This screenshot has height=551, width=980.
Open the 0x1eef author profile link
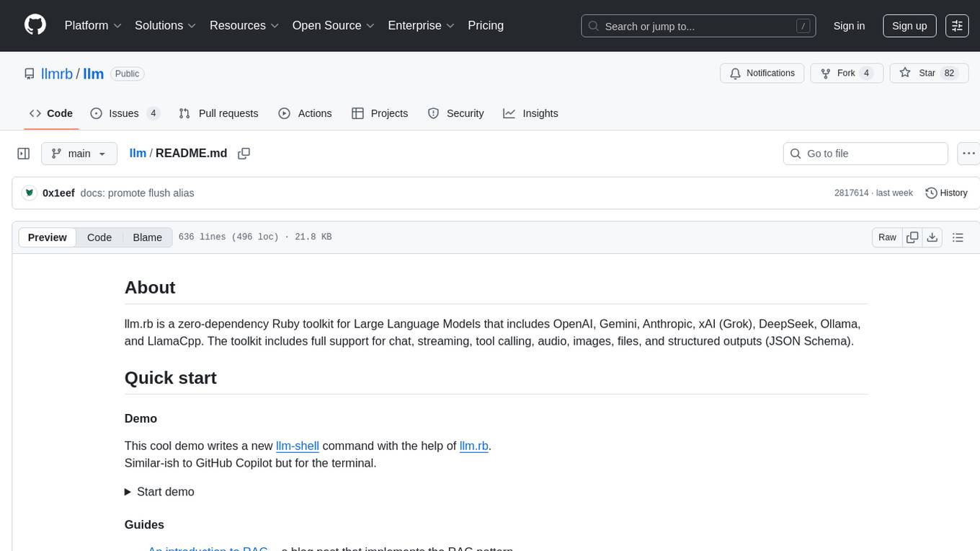pyautogui.click(x=58, y=193)
